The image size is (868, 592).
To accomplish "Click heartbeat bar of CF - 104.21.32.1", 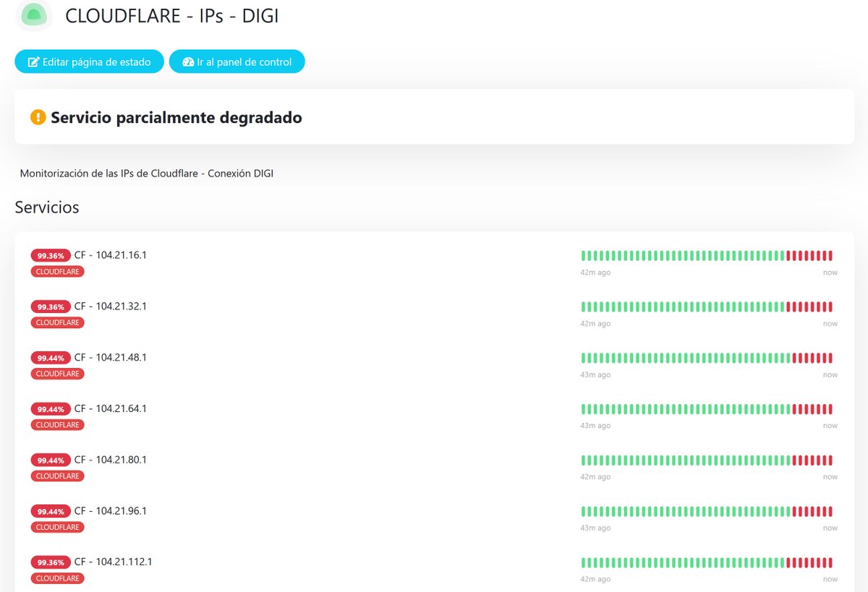I will [x=707, y=306].
